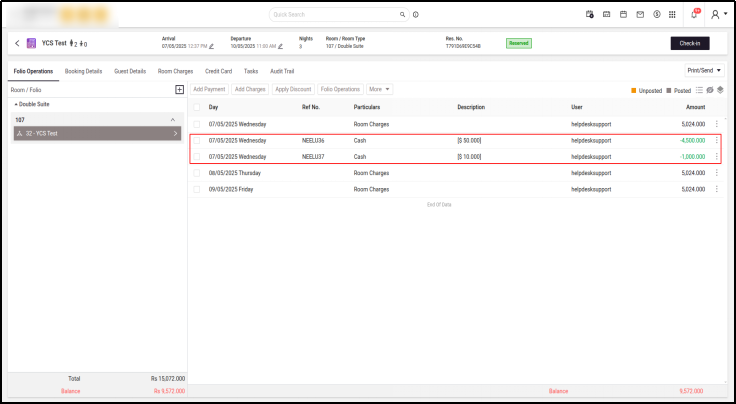Click the Rs 9,572.000 balance in sidebar

point(169,391)
